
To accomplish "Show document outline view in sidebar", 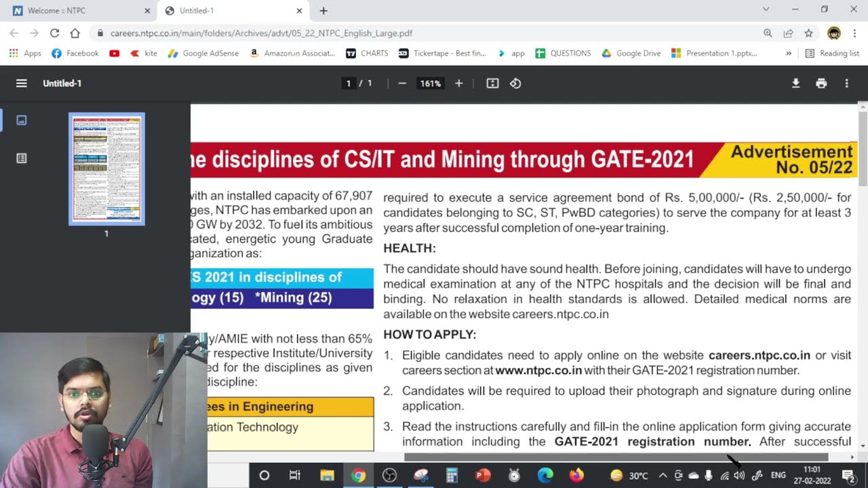I will coord(22,158).
